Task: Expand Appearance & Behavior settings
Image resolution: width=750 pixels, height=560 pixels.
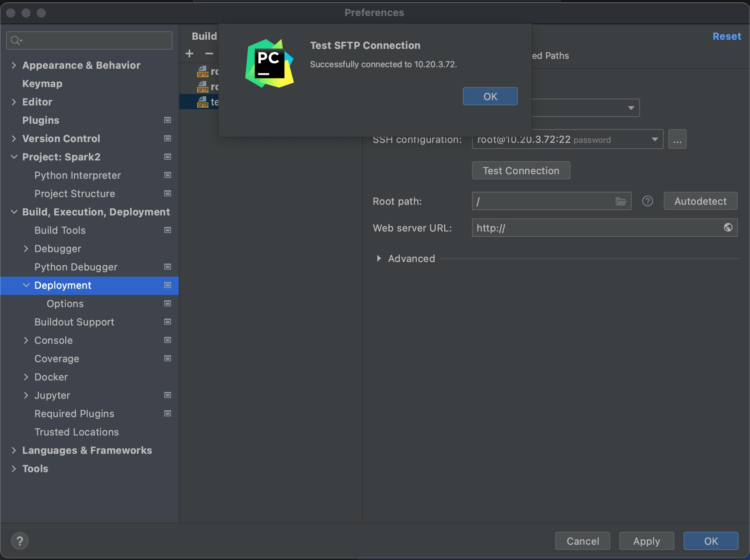Action: pyautogui.click(x=14, y=65)
